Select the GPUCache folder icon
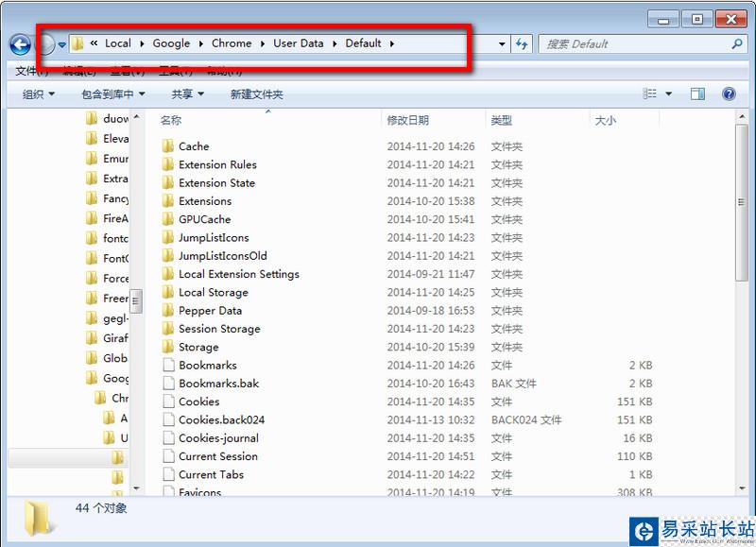 pos(168,219)
